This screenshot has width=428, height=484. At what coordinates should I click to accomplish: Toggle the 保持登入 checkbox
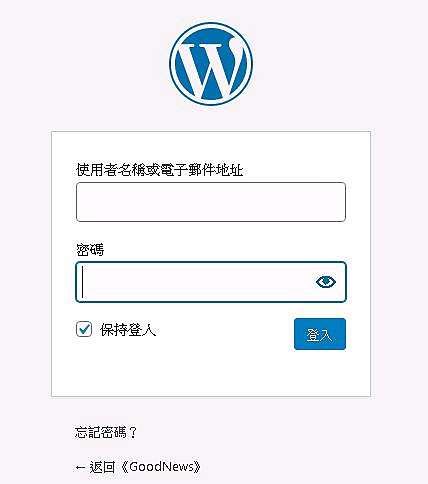84,329
